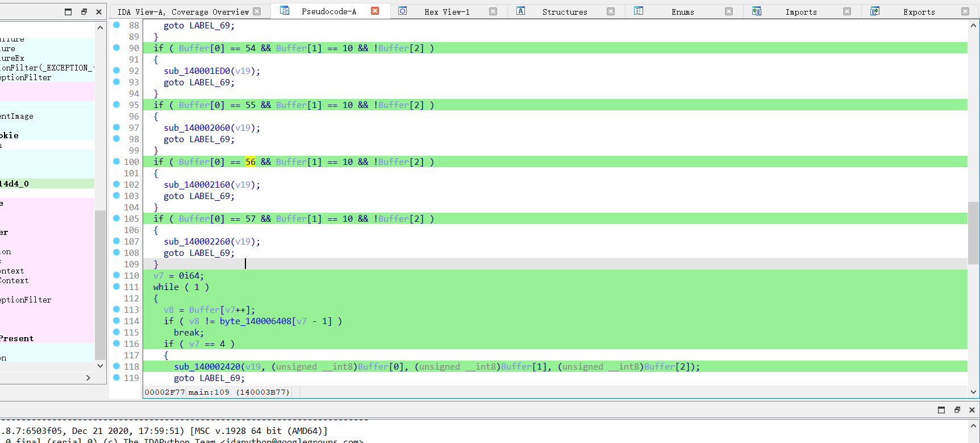Switch to the Imports tab

[x=801, y=12]
